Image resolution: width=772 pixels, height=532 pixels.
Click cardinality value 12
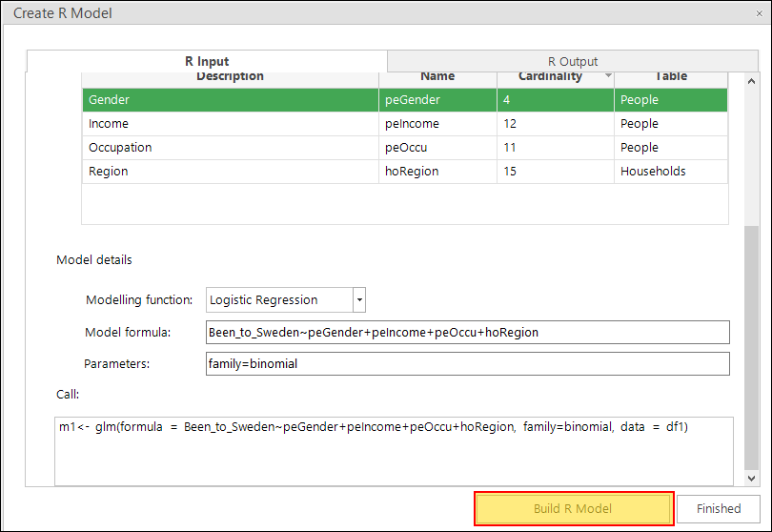point(556,124)
